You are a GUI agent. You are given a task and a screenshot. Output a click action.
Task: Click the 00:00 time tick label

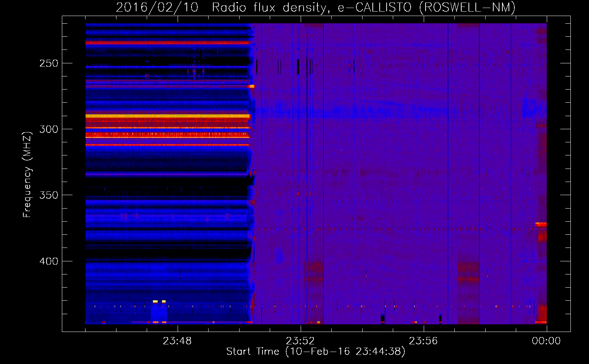[x=546, y=341]
